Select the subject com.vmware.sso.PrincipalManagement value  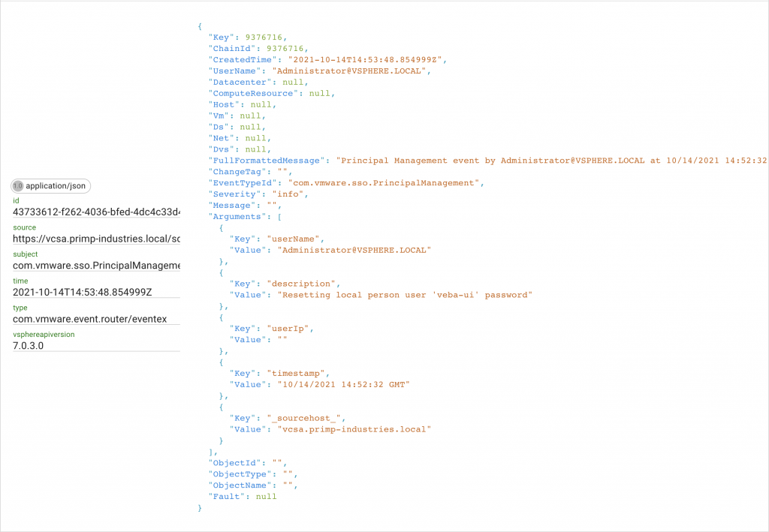(x=96, y=266)
